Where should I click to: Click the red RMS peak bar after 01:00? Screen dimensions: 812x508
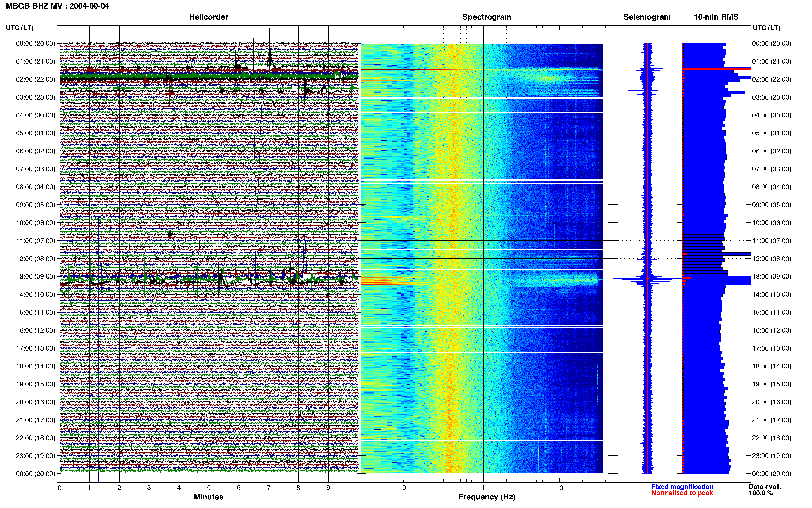click(717, 69)
